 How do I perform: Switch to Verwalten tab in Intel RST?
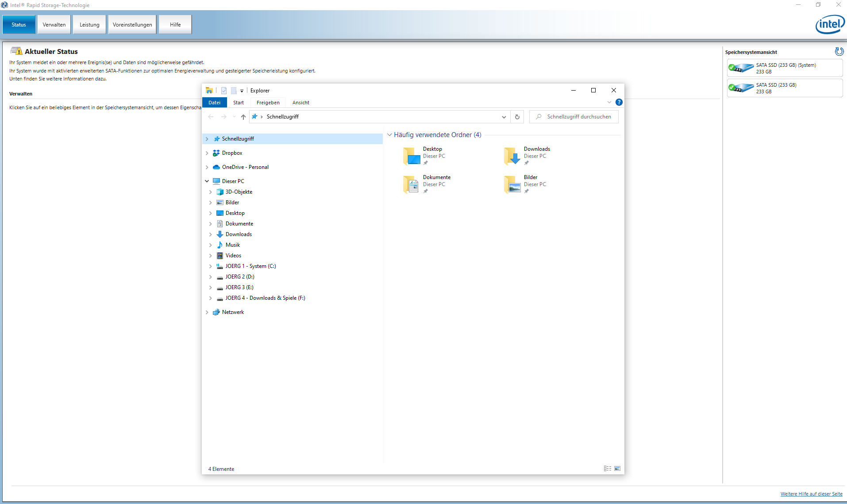point(54,25)
